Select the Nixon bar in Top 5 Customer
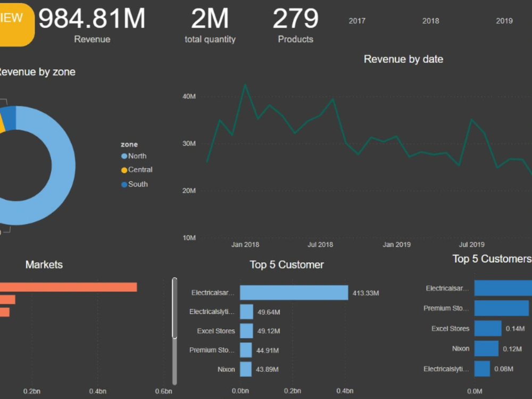The image size is (532, 399). tap(245, 369)
